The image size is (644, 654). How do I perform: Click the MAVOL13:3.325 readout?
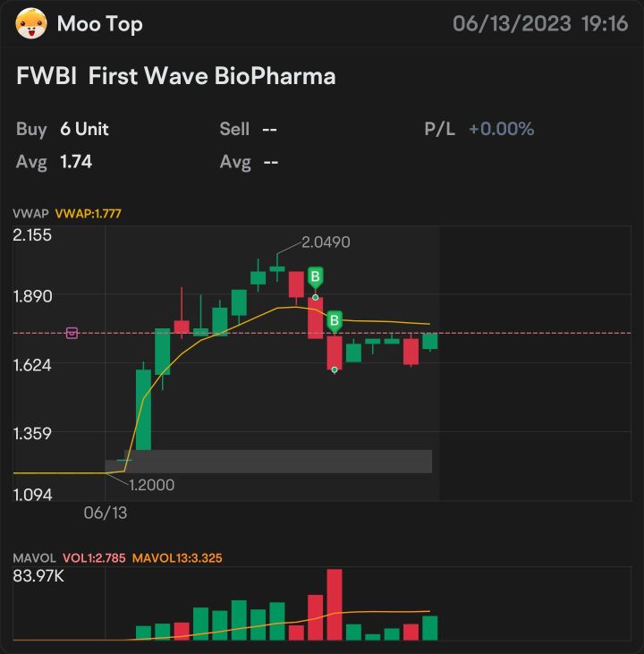(x=177, y=558)
